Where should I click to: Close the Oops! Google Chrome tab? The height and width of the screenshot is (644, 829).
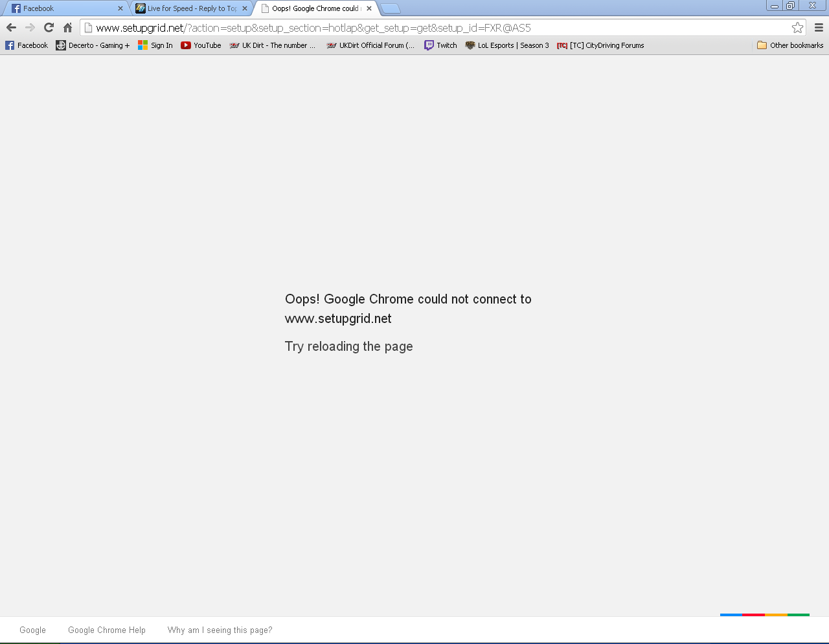369,8
